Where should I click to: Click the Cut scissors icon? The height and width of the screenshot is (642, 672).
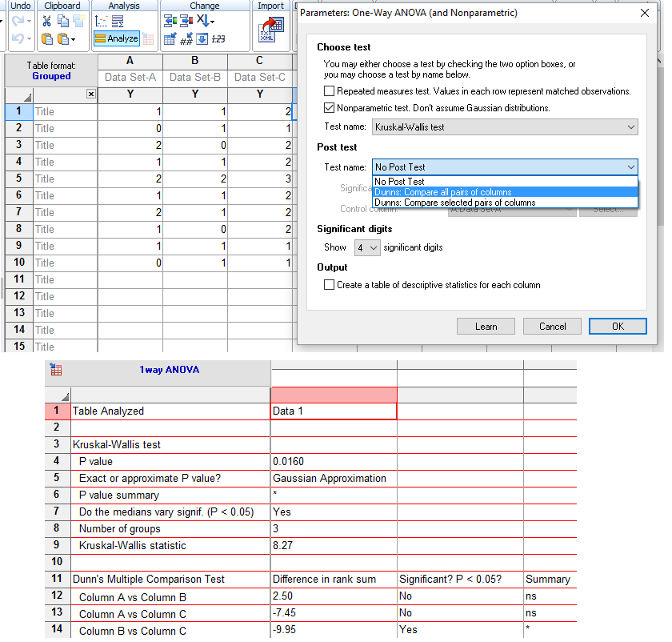(46, 21)
